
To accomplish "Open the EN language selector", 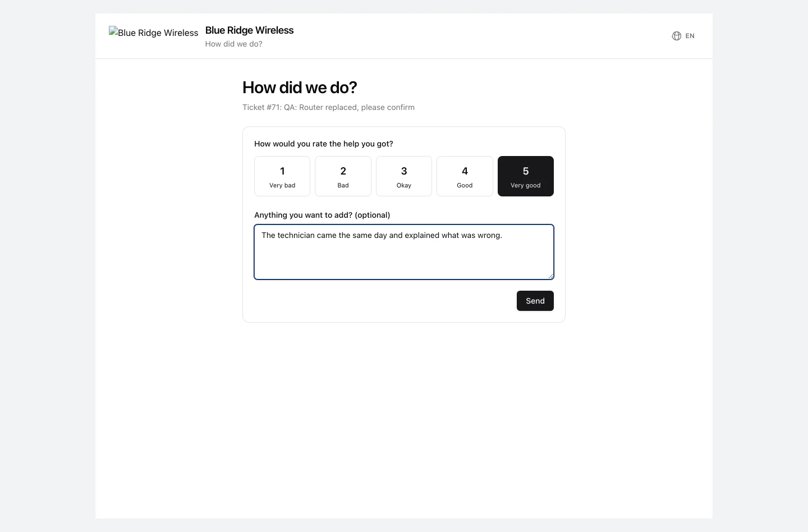I will pos(683,36).
